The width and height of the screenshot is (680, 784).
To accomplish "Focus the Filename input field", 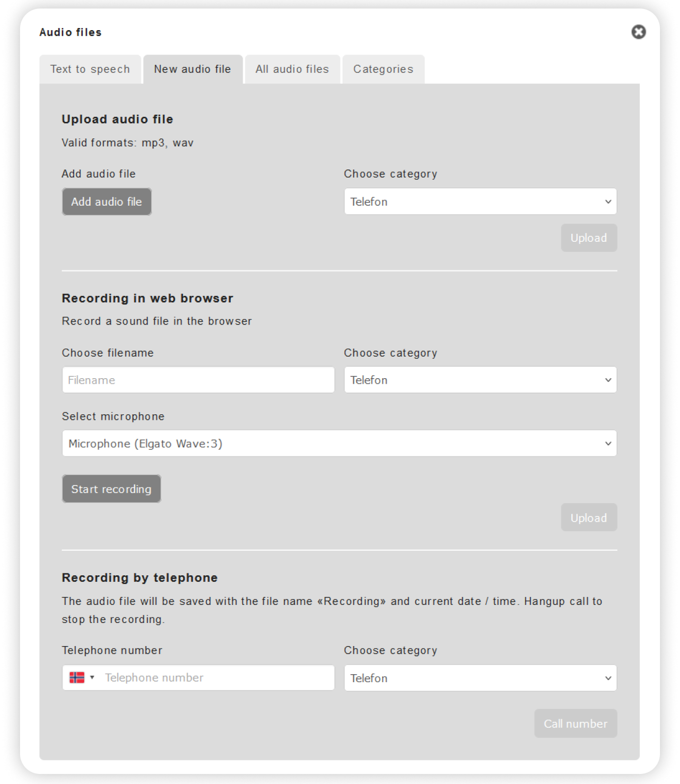I will pyautogui.click(x=199, y=380).
